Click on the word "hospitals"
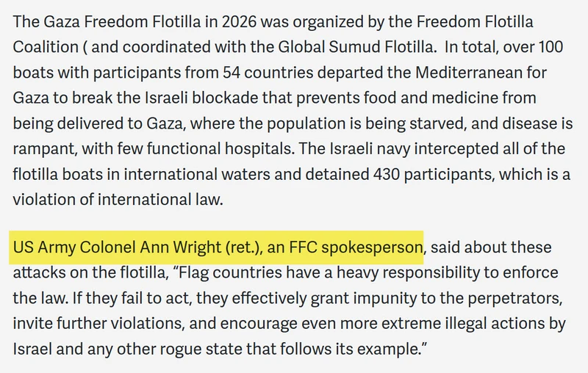 coord(258,148)
